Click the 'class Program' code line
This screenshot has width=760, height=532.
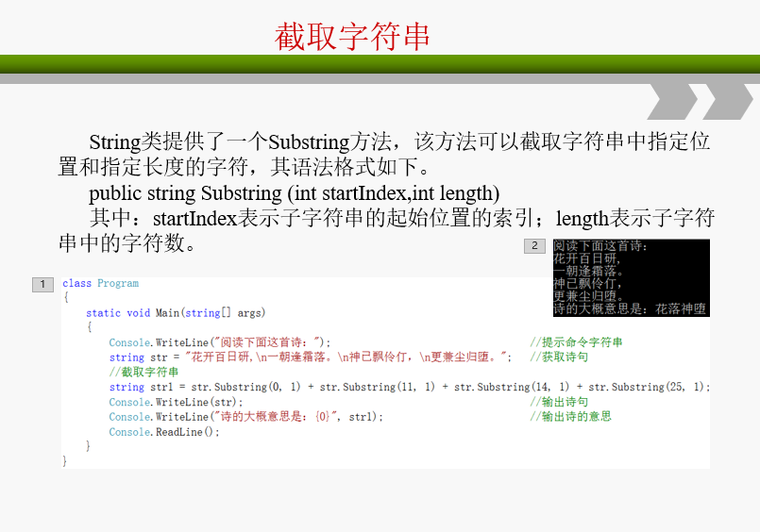pyautogui.click(x=100, y=283)
